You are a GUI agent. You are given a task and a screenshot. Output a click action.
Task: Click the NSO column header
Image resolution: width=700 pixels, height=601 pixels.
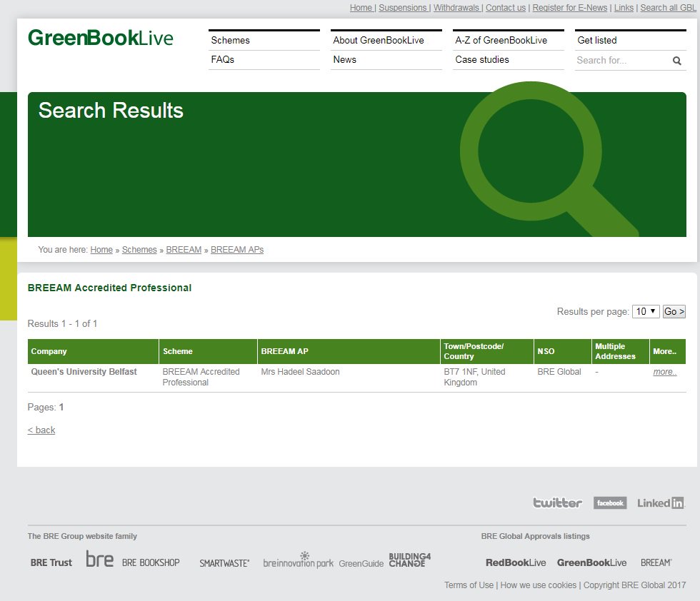click(x=563, y=351)
